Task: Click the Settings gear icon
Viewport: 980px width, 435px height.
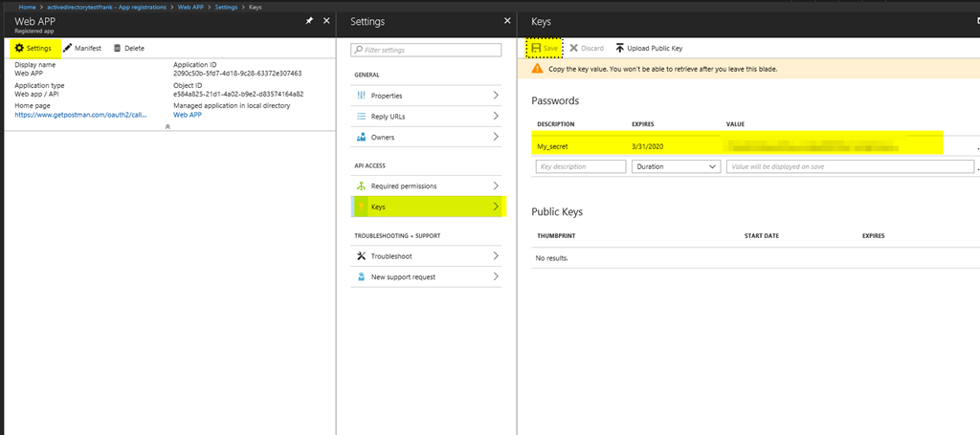Action: [19, 48]
